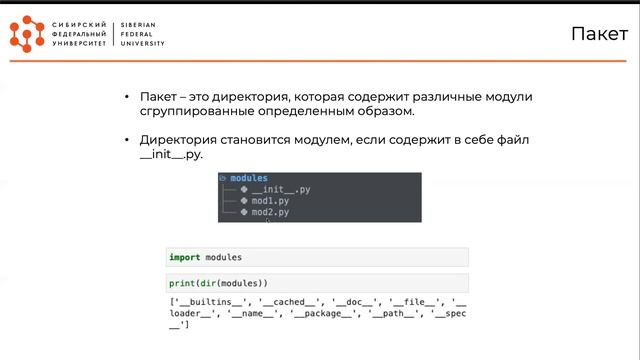640x360 pixels.
Task: Click '__package__' in the output
Action: tap(322, 313)
